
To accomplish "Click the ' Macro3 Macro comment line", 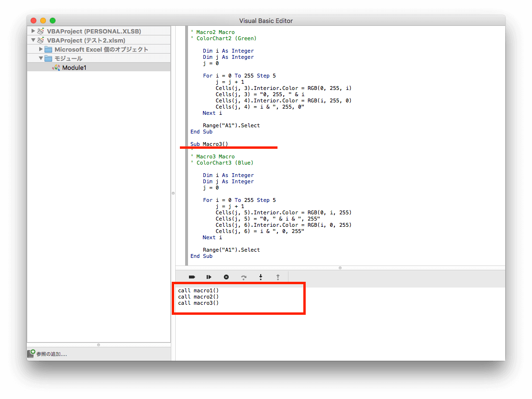I will (x=212, y=156).
